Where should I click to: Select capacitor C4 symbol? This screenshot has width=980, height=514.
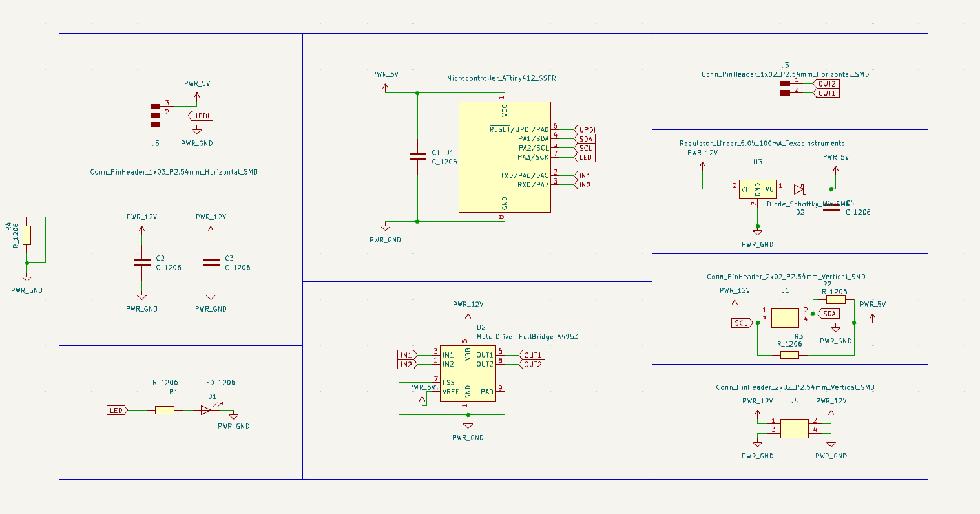pos(831,207)
